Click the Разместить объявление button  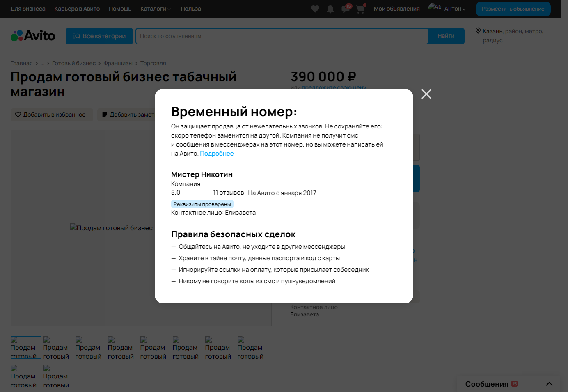tap(513, 9)
